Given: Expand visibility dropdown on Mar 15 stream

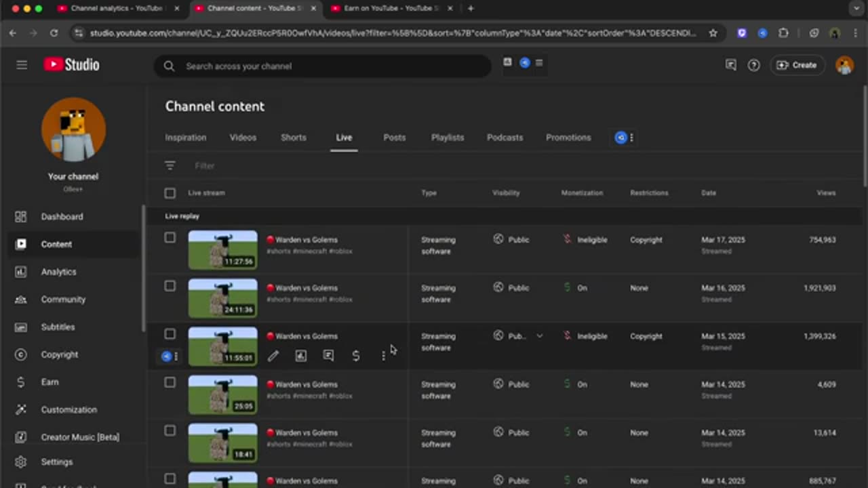Looking at the screenshot, I should 540,336.
